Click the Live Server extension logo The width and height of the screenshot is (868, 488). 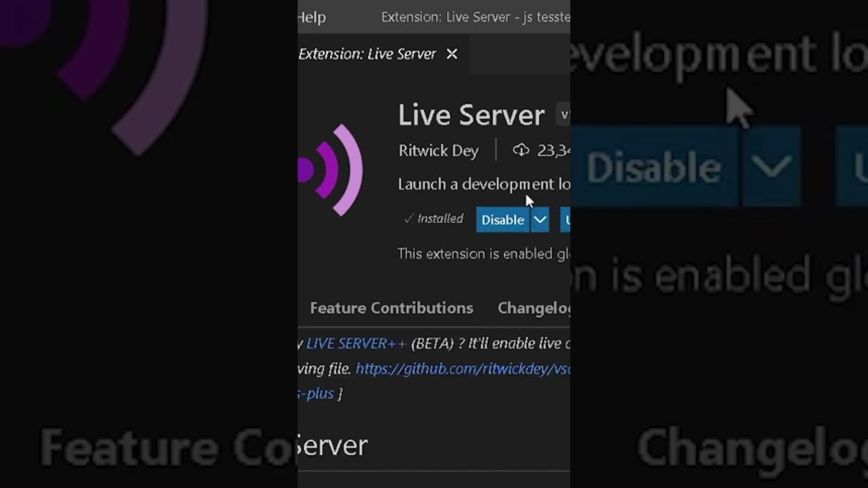[x=331, y=170]
